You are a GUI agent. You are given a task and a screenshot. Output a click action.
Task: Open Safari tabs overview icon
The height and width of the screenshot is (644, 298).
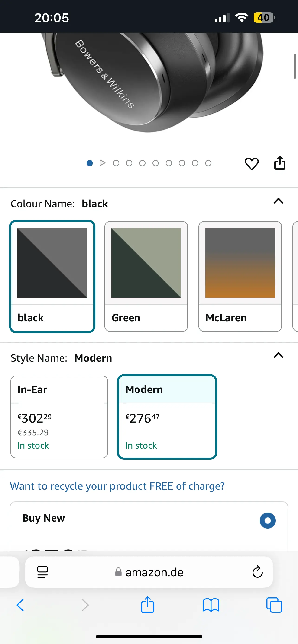(x=274, y=605)
